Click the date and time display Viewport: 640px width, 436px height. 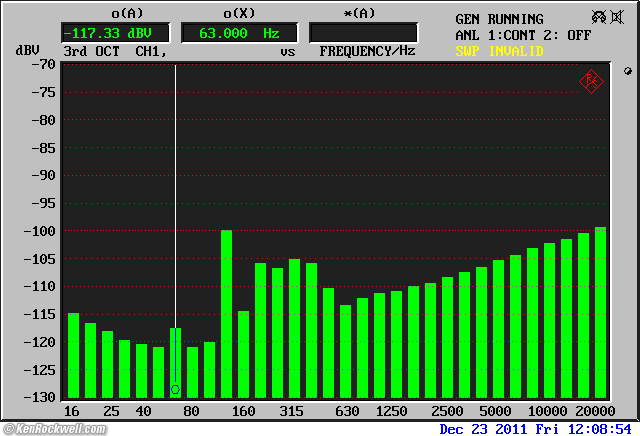(x=538, y=428)
